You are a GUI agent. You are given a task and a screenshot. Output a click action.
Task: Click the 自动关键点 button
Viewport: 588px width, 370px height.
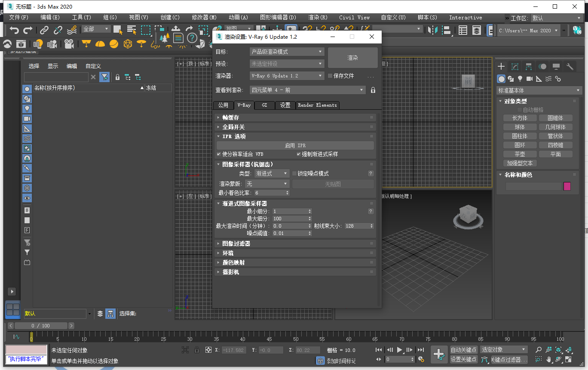click(464, 350)
